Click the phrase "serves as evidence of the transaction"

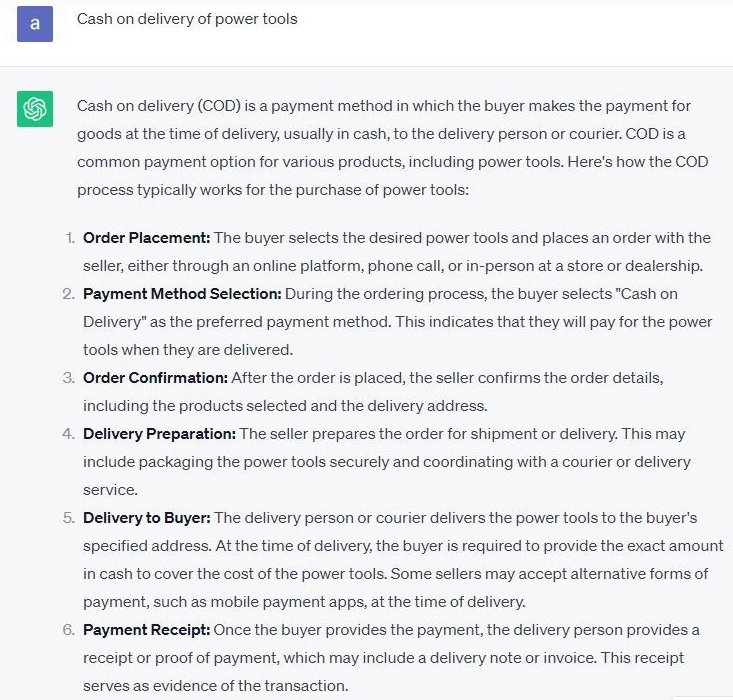coord(215,686)
